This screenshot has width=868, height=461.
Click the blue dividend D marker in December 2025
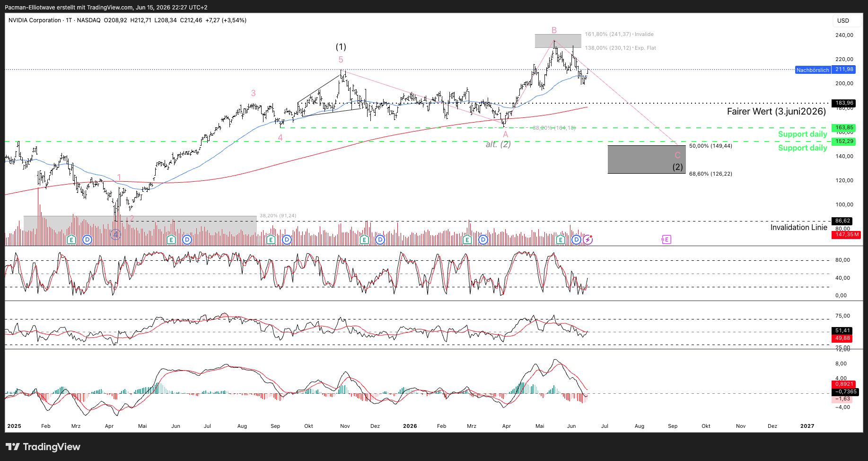(x=380, y=240)
